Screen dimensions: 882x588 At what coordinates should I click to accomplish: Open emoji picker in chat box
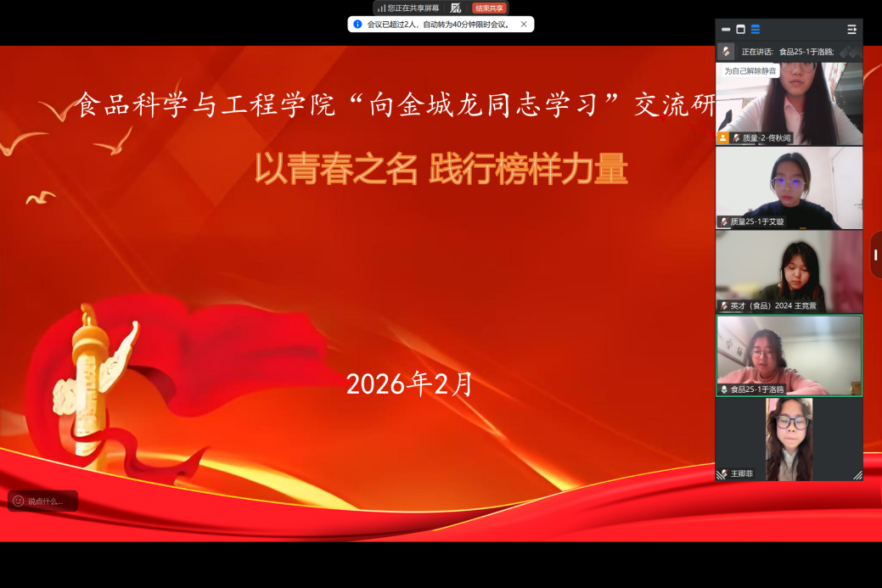(x=19, y=501)
